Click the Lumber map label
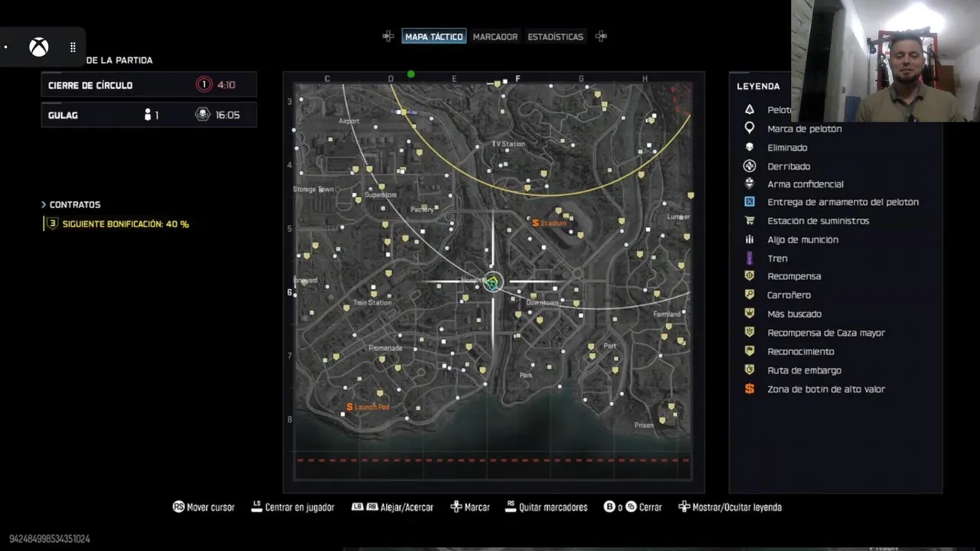 tap(678, 217)
